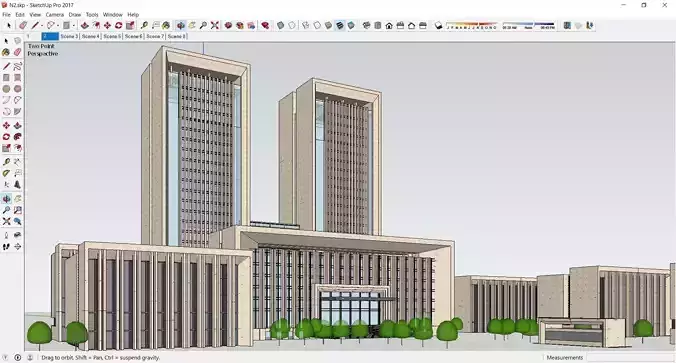Switch to Iso standard view
The height and width of the screenshot is (363, 676).
click(x=366, y=25)
